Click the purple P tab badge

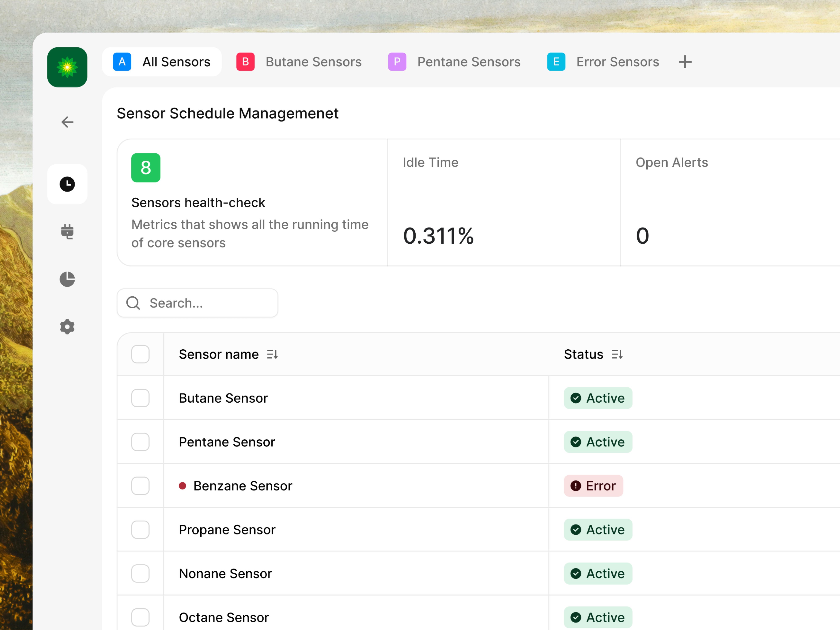click(397, 62)
